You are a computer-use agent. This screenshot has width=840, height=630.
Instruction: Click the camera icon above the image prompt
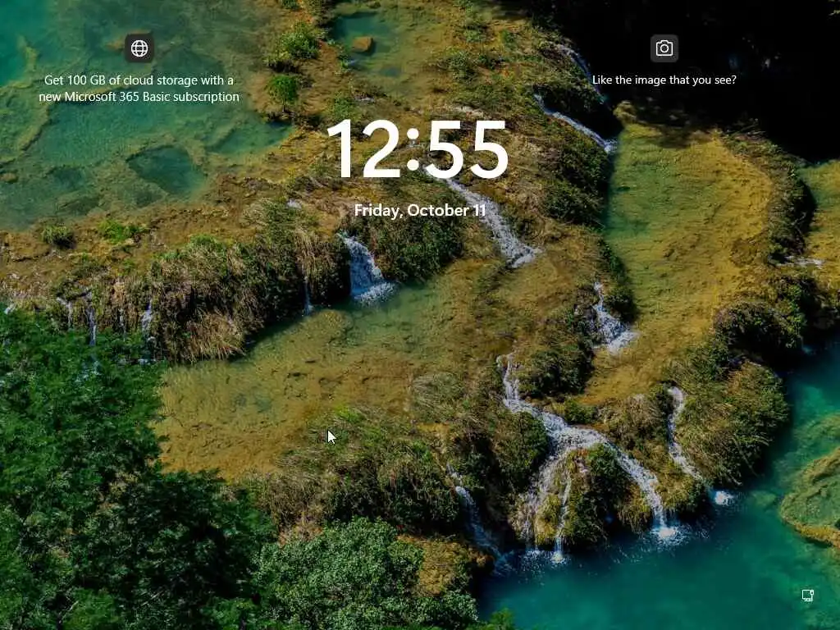point(664,48)
